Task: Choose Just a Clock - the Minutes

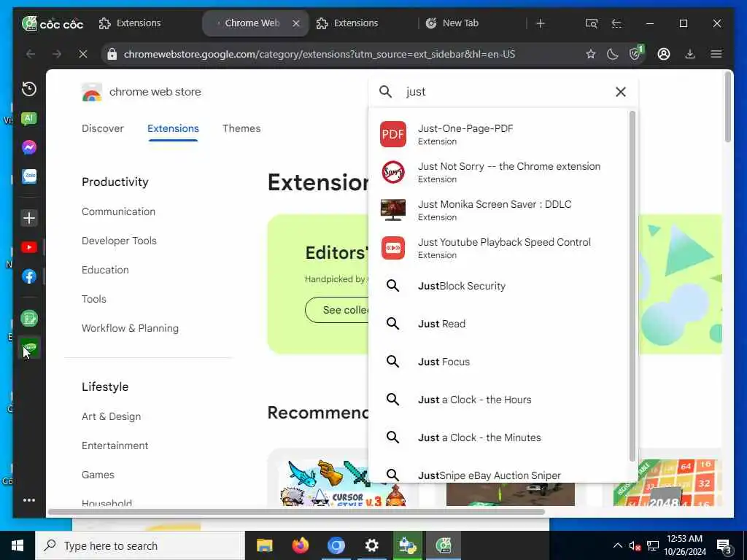Action: pyautogui.click(x=499, y=437)
